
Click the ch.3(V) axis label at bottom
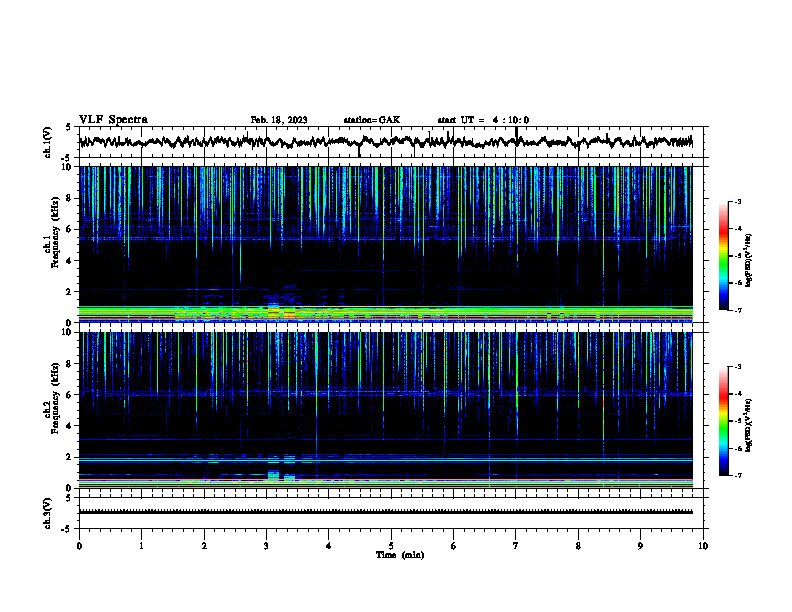click(x=48, y=513)
